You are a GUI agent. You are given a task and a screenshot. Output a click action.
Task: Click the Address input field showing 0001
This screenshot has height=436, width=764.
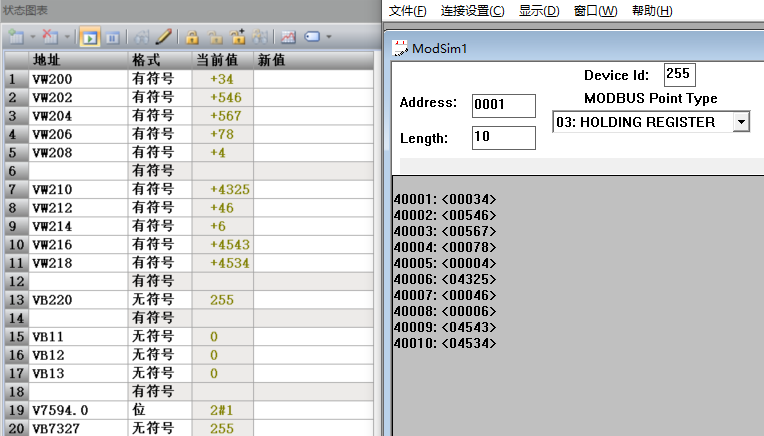503,105
